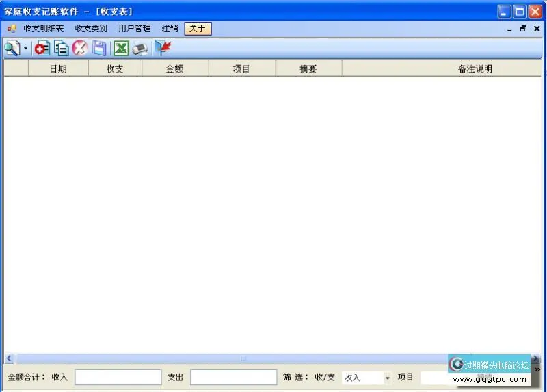The width and height of the screenshot is (547, 392).
Task: Click the app icon in the menu bar
Action: [x=12, y=29]
